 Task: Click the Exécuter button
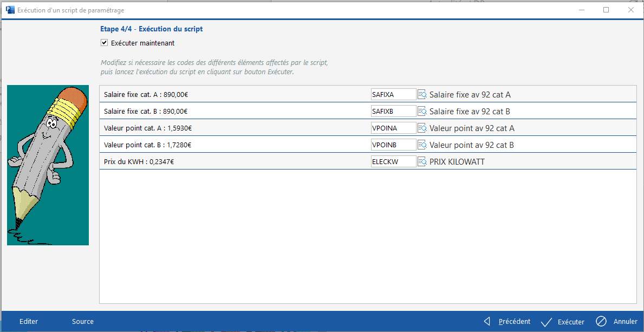click(x=563, y=322)
